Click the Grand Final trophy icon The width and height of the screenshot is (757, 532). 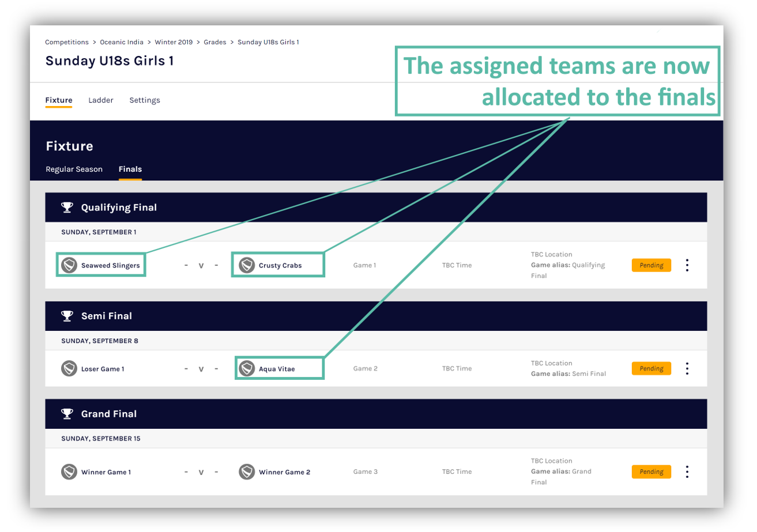pos(67,414)
